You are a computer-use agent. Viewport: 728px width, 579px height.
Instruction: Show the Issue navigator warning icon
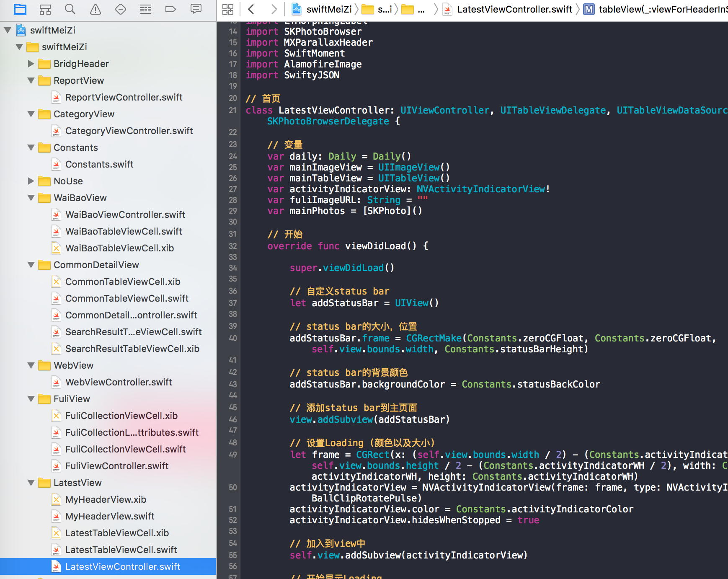96,9
